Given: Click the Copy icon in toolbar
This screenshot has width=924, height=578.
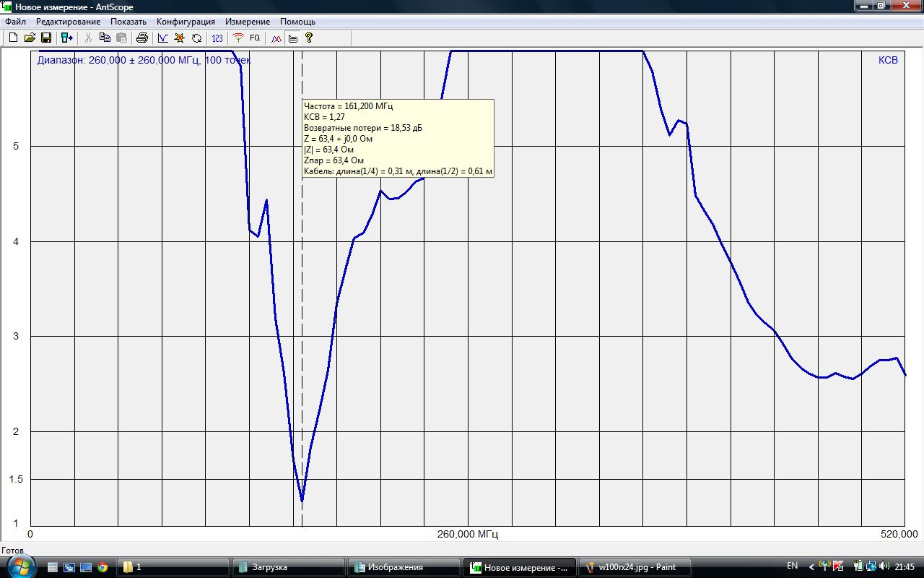Looking at the screenshot, I should [105, 38].
